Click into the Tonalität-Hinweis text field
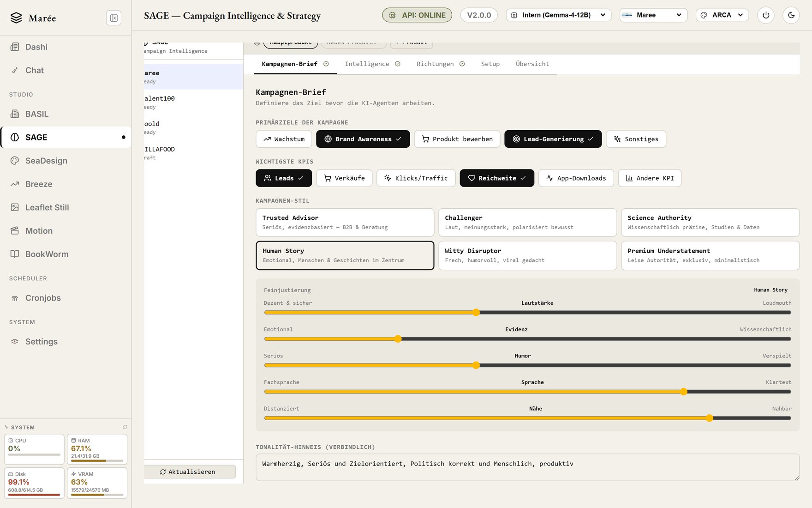Image resolution: width=812 pixels, height=508 pixels. click(528, 467)
